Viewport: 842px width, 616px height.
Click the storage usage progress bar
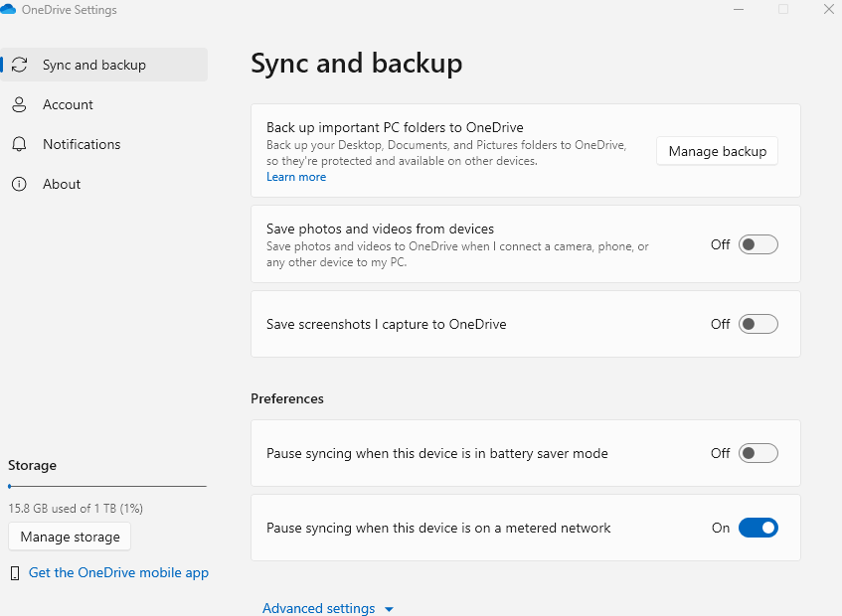click(x=107, y=486)
